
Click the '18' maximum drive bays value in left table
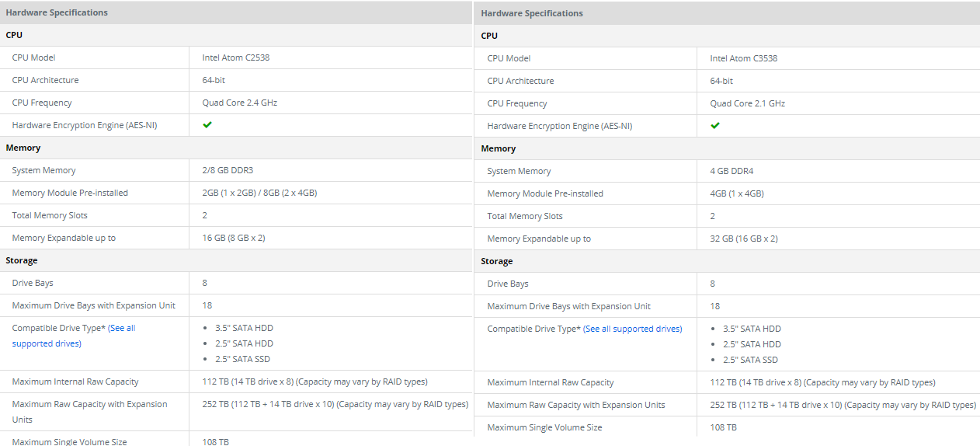tap(207, 305)
